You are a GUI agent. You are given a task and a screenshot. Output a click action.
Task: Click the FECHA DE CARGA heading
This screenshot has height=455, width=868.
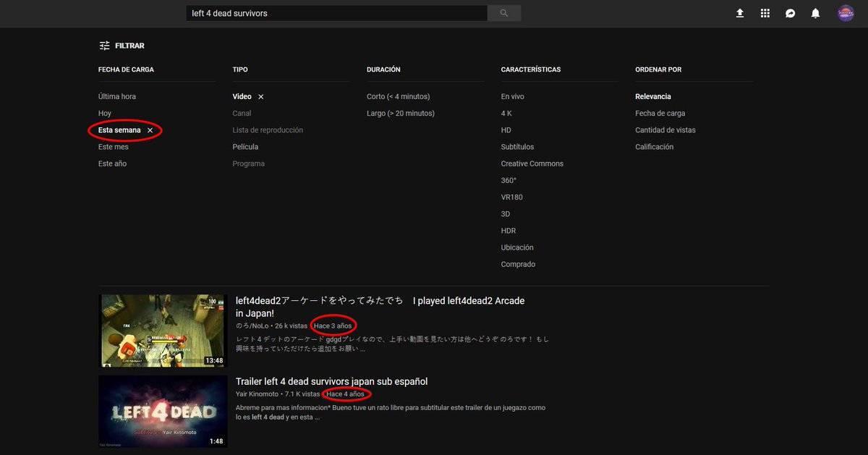tap(126, 70)
